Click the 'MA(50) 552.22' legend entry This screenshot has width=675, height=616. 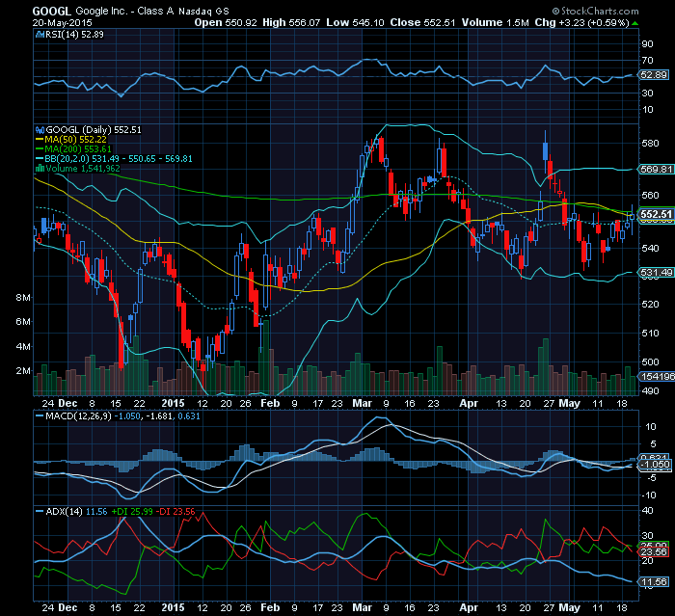point(75,140)
